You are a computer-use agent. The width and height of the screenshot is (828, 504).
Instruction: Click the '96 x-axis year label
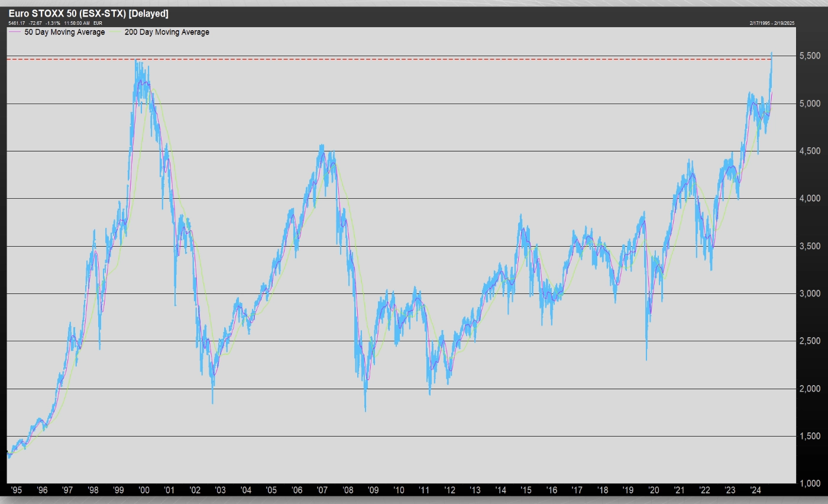tap(42, 490)
